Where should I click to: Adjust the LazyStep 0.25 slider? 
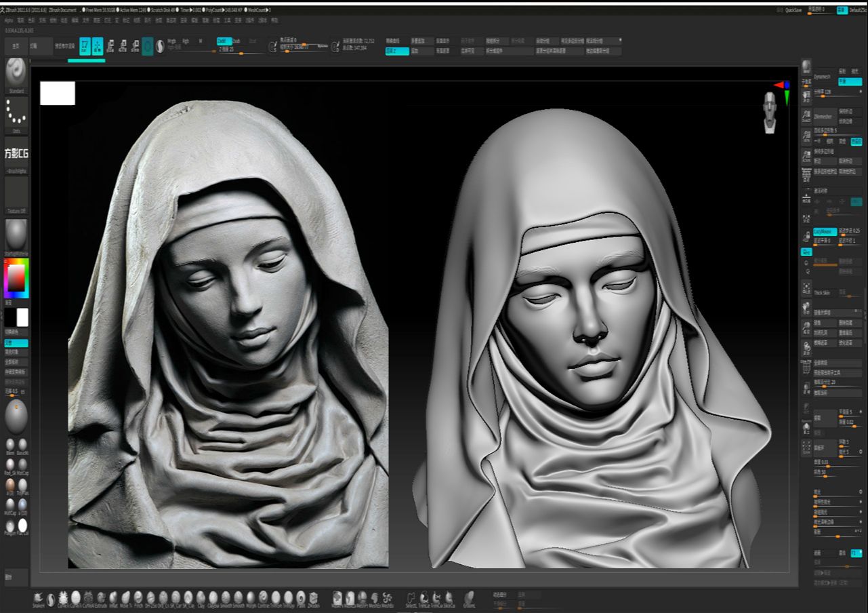(x=850, y=232)
